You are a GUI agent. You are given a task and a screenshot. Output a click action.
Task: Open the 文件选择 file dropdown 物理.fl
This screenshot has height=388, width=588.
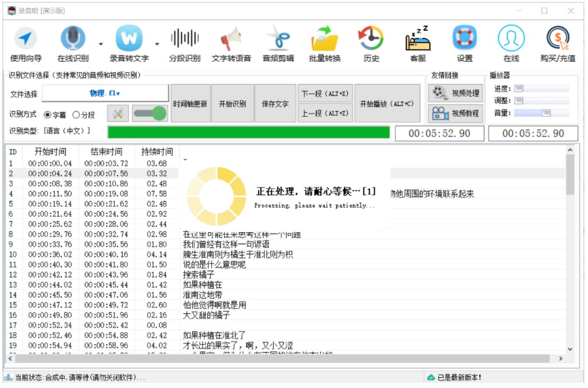[x=105, y=94]
